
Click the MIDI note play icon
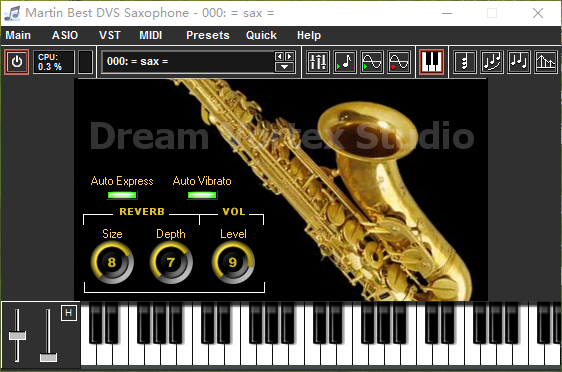[x=345, y=62]
